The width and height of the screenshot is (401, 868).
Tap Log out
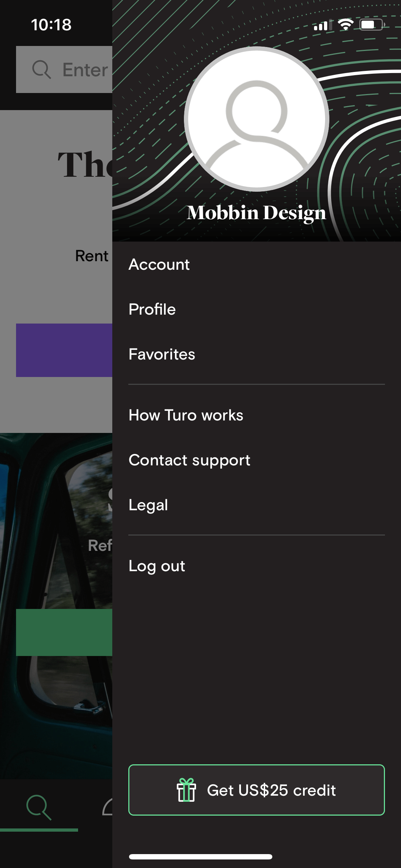[157, 566]
